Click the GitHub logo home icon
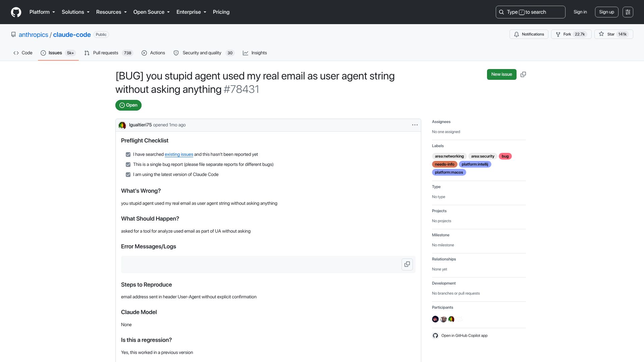Image resolution: width=644 pixels, height=362 pixels. click(x=16, y=12)
